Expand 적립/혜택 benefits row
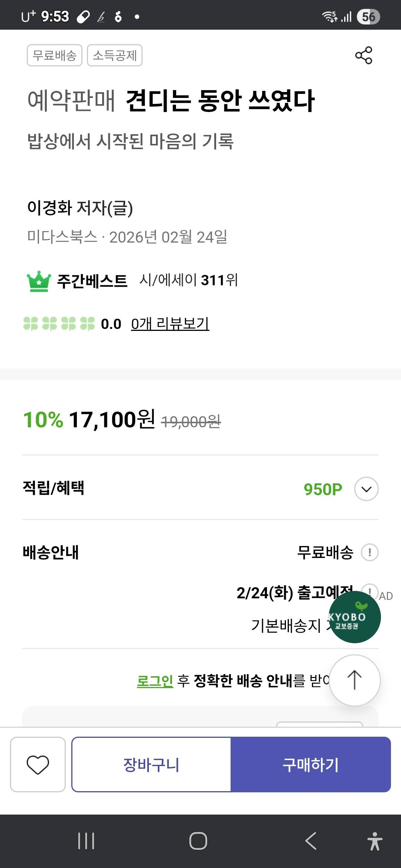Screen dimensions: 401x868 [54, 488]
